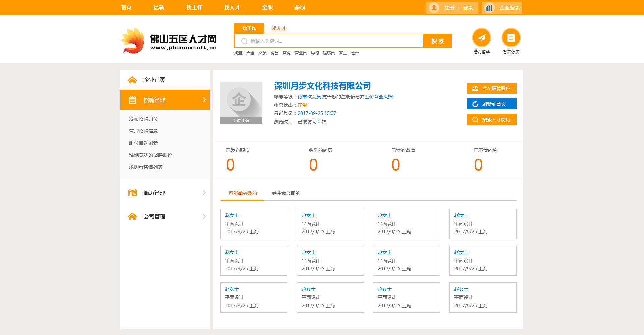Viewport: 644px width, 335px height.
Task: Collapse the 招聘管理 section chevron
Action: [x=204, y=100]
